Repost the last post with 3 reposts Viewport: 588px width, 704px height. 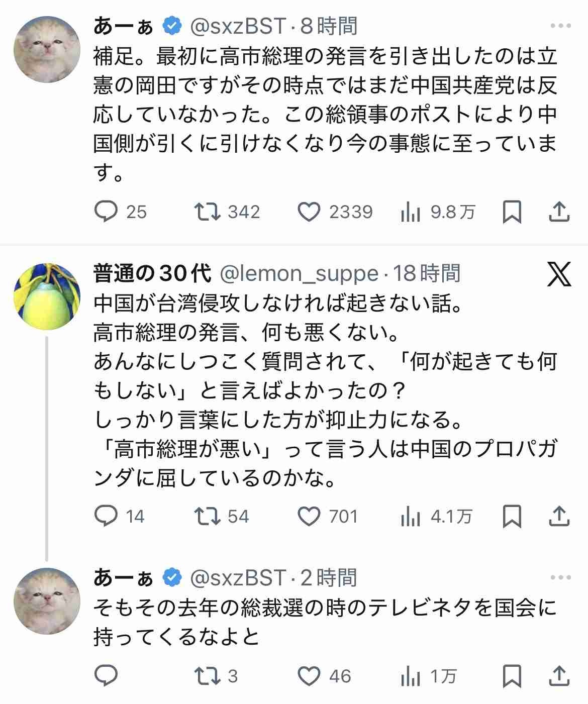208,676
